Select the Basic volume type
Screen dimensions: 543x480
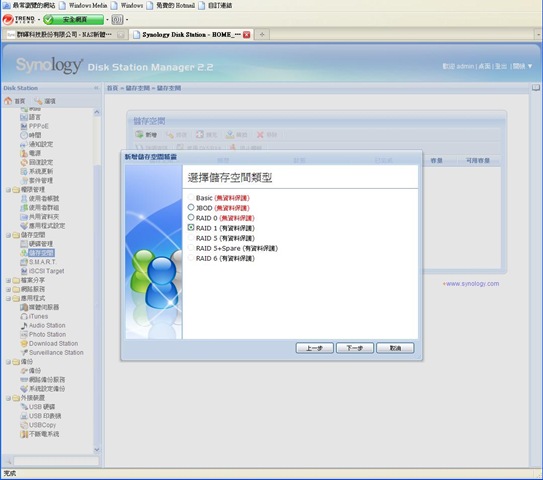click(191, 197)
